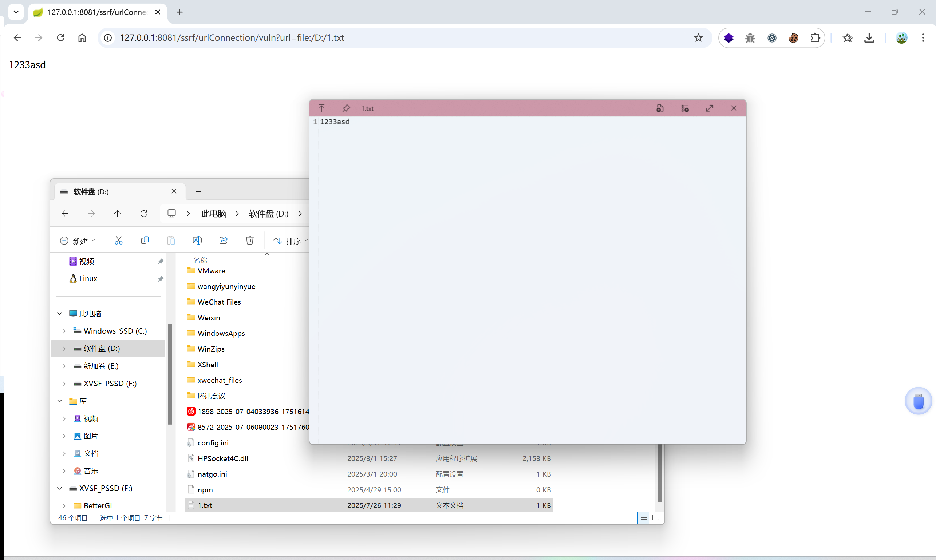Screen dimensions: 936x560
Task: Switch to large thumbnails view toggle
Action: 656,518
